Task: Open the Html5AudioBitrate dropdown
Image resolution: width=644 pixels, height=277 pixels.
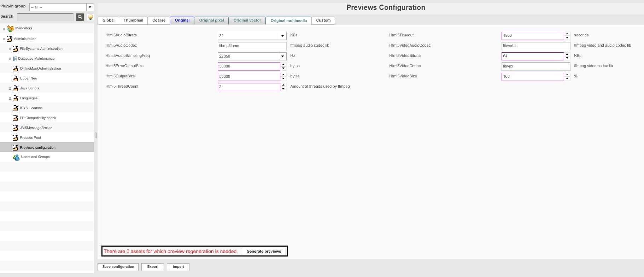Action: [282, 36]
